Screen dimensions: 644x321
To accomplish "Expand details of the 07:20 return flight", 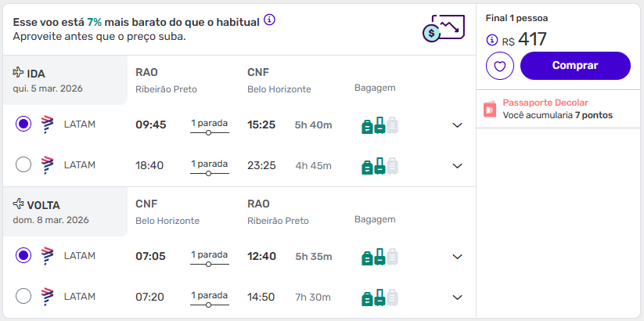I will pos(458,297).
